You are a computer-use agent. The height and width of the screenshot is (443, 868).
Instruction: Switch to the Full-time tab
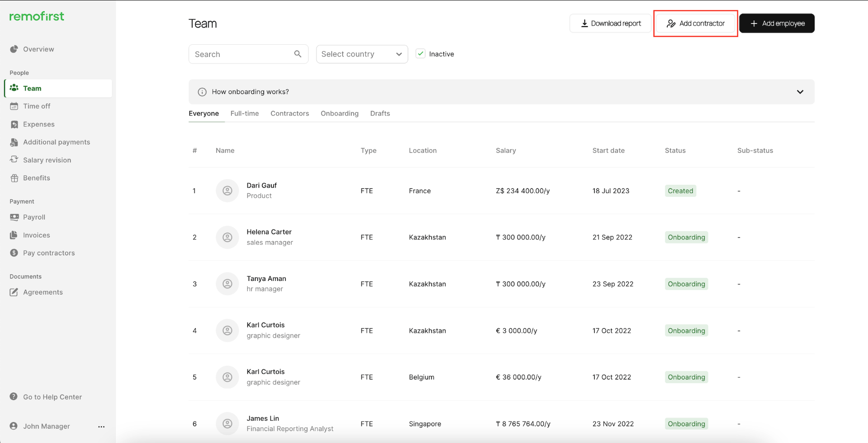(245, 113)
